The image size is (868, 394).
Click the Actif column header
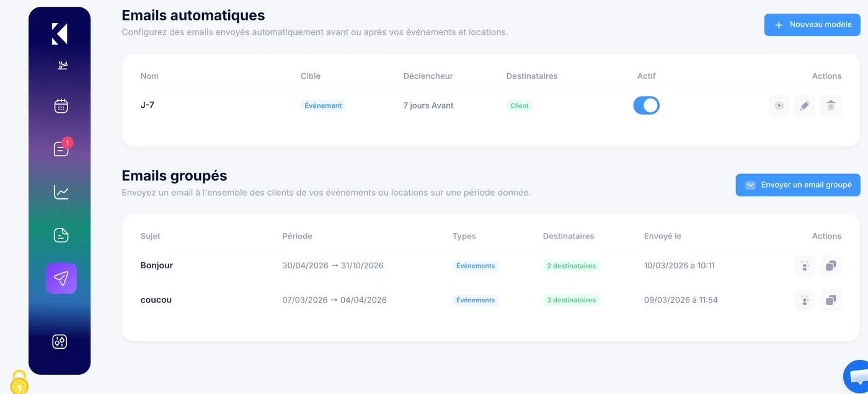point(646,76)
